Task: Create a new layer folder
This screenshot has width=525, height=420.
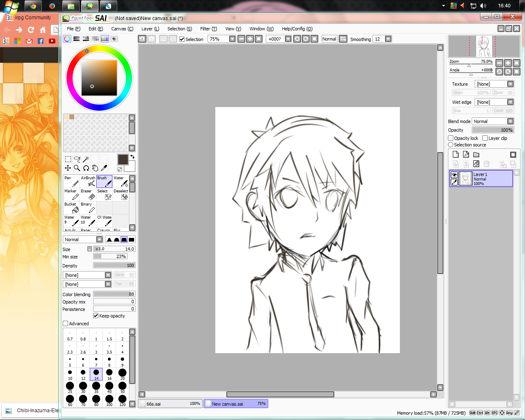Action: pos(476,155)
